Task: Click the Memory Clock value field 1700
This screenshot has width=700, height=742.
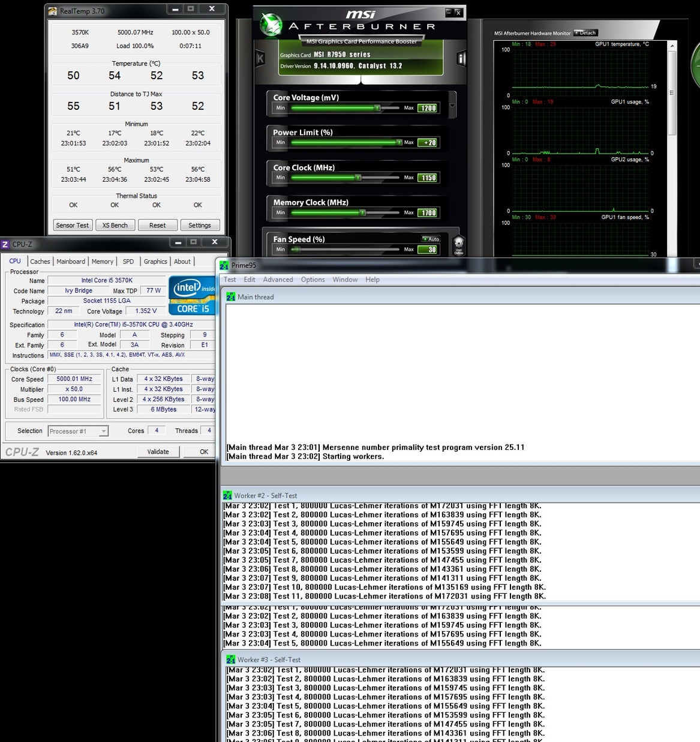Action: (428, 212)
